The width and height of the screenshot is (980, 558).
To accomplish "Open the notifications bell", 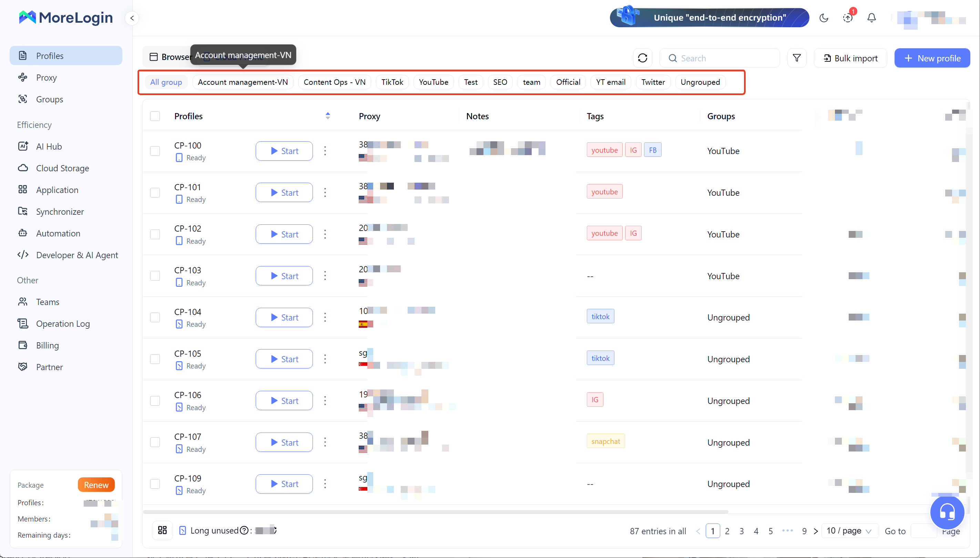I will pos(871,18).
